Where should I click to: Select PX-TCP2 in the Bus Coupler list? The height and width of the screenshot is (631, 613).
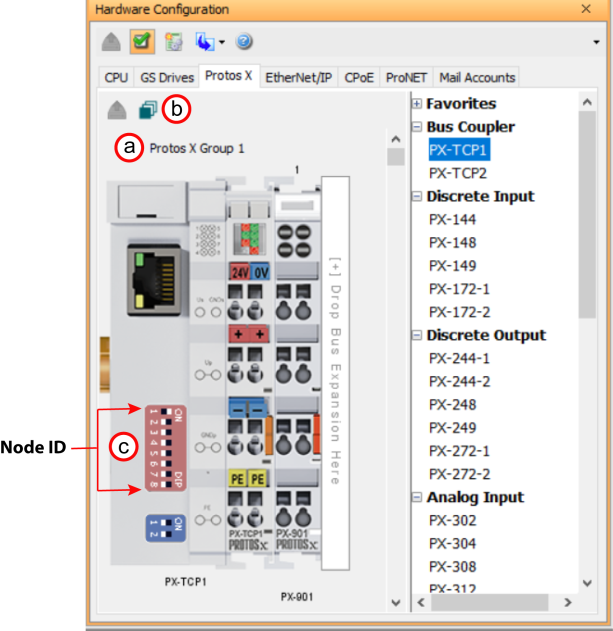[458, 173]
